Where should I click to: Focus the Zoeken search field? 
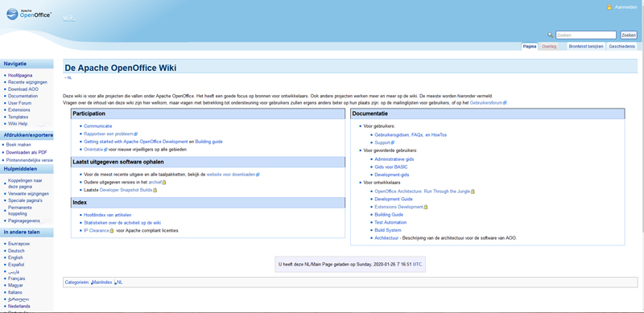(586, 35)
